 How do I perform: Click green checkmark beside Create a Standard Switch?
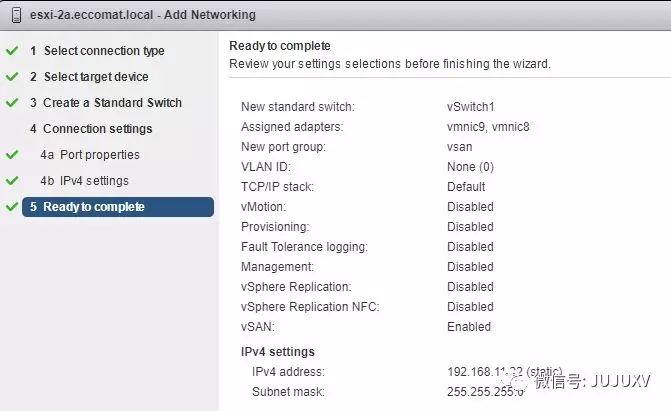(x=12, y=103)
